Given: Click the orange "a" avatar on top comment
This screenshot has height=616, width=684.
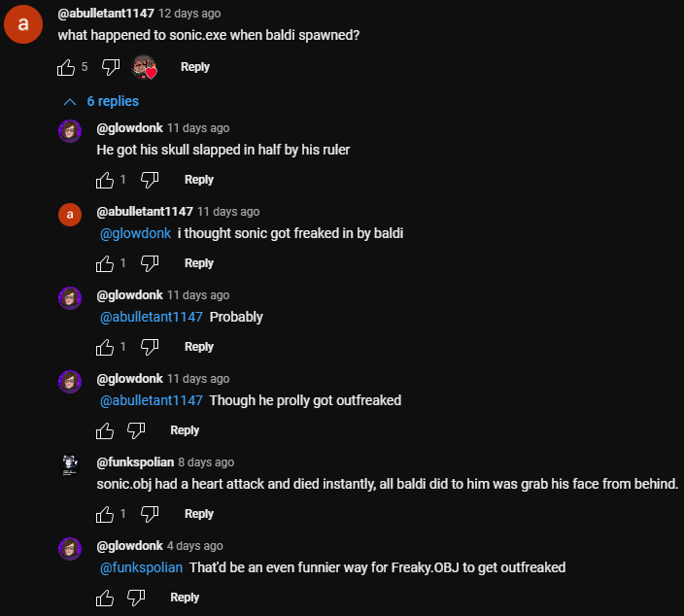Looking at the screenshot, I should point(22,23).
